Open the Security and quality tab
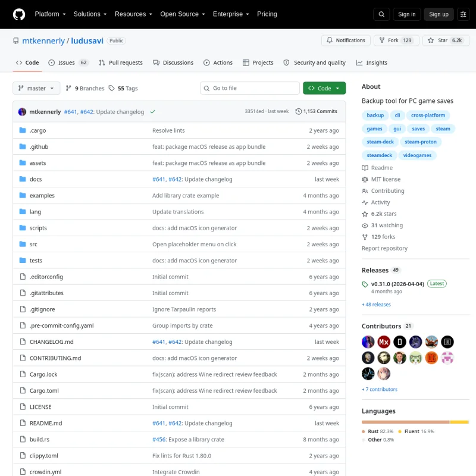476x476 pixels. point(315,63)
